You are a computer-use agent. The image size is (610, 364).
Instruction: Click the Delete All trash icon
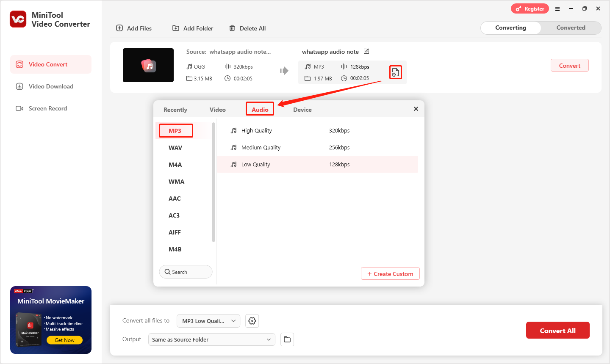pos(232,28)
